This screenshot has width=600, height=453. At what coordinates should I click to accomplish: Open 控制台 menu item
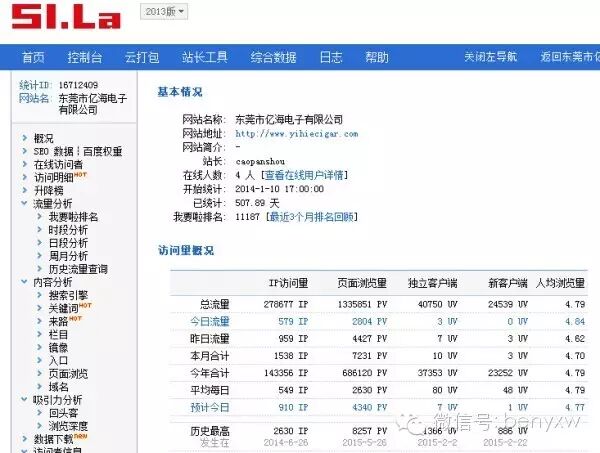coord(85,57)
